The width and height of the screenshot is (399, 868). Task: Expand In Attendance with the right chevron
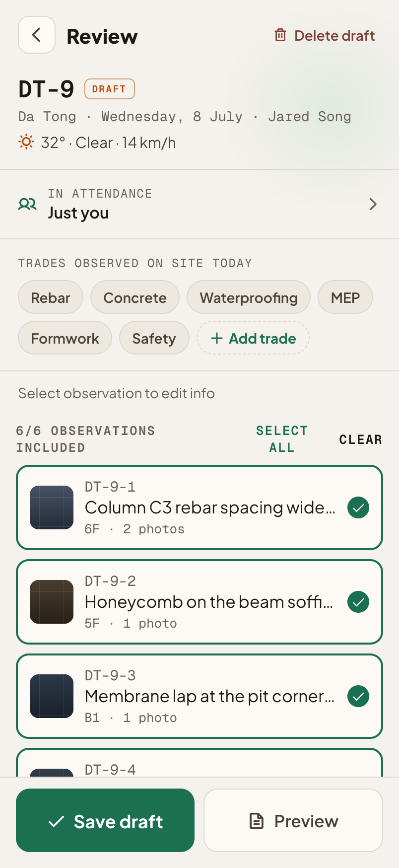click(x=373, y=204)
